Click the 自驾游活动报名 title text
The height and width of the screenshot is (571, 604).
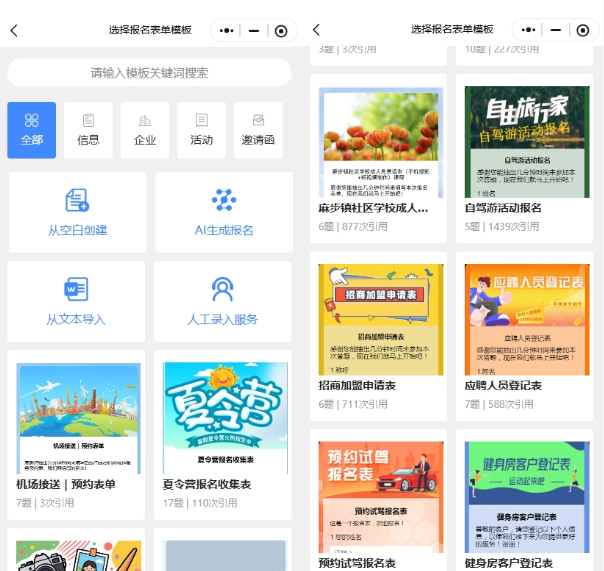pyautogui.click(x=503, y=208)
